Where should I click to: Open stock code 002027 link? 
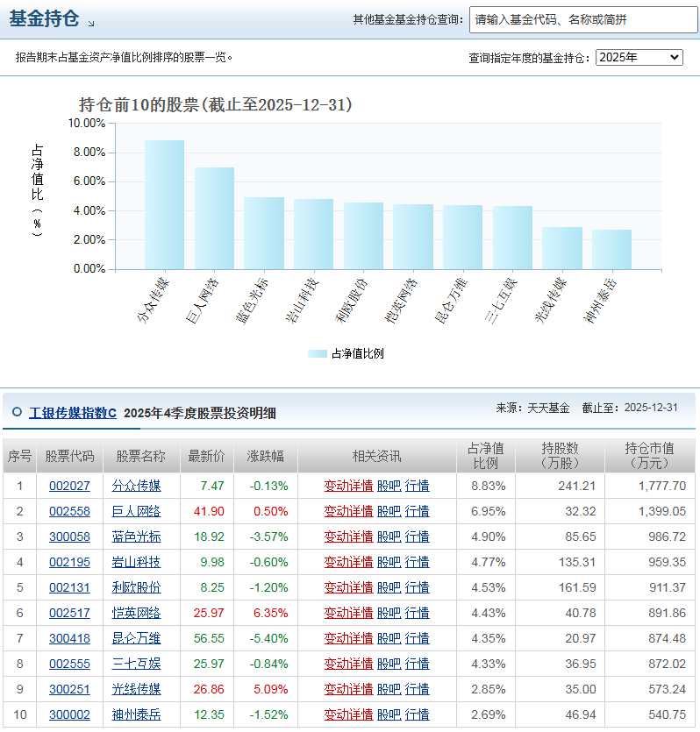point(69,486)
